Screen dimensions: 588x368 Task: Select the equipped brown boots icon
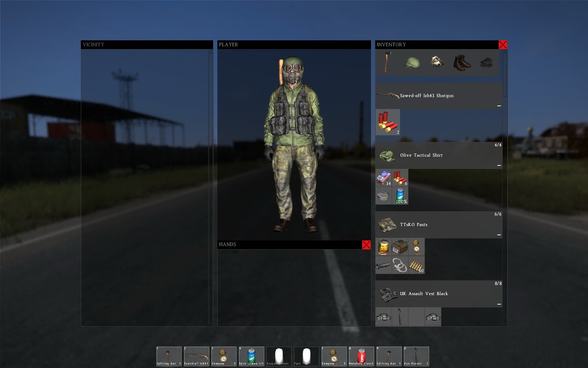(x=462, y=63)
